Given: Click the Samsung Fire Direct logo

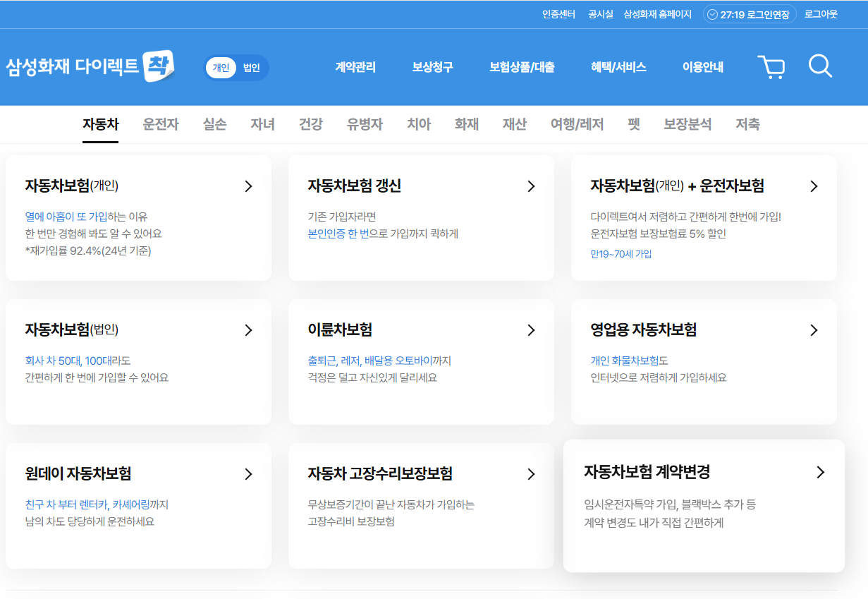Looking at the screenshot, I should [90, 67].
